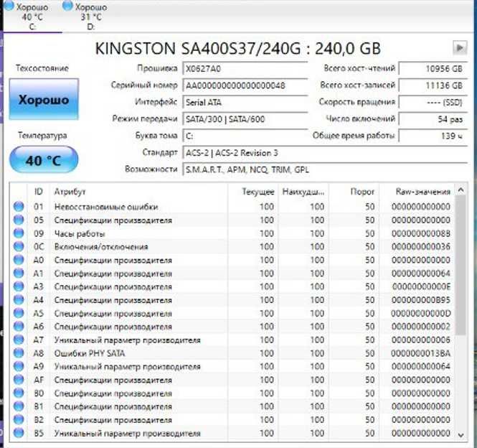Click power-on hours value 139 ч
This screenshot has height=448, width=477.
[x=433, y=136]
